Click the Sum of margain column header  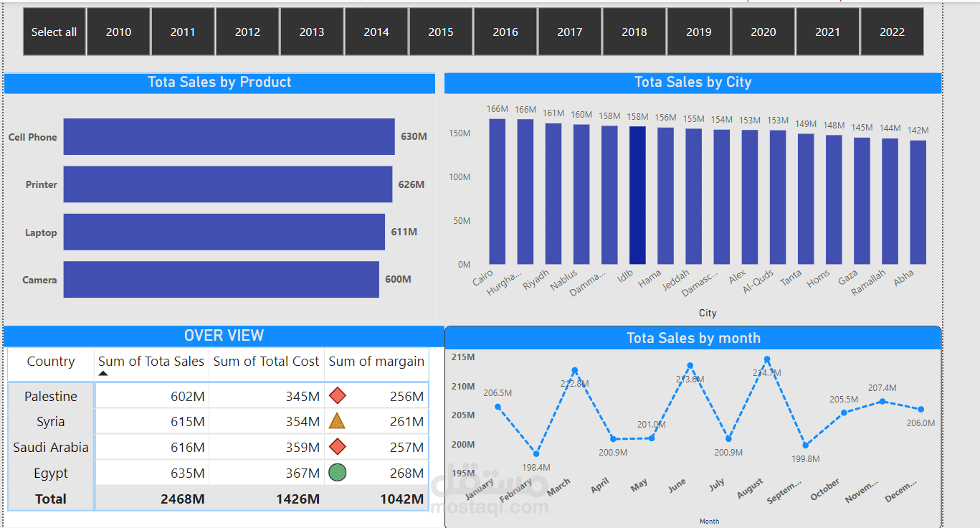click(x=376, y=362)
